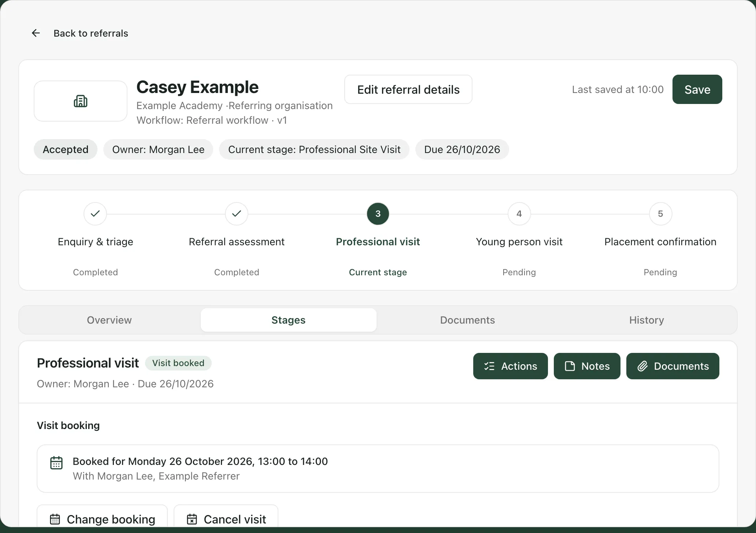Open stage Documents paperclip button
This screenshot has height=533, width=756.
(673, 366)
